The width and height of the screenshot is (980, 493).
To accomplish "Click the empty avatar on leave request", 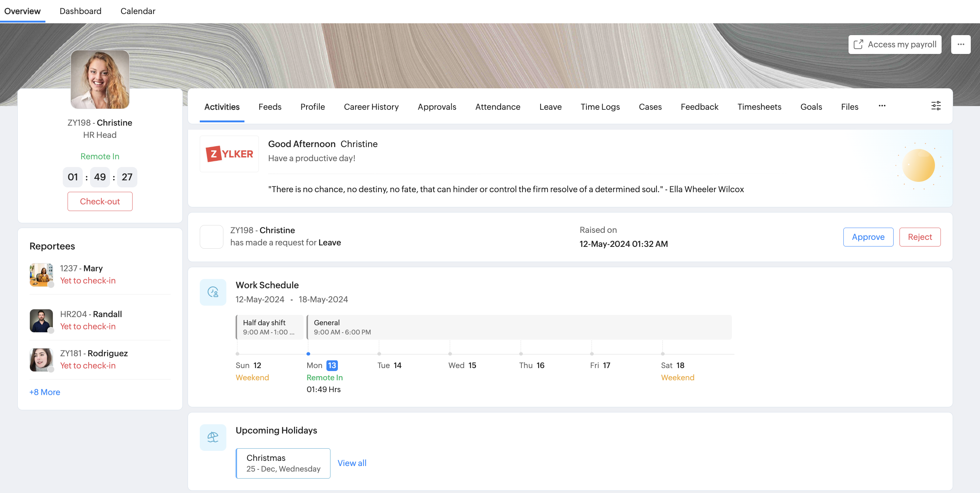I will click(212, 237).
